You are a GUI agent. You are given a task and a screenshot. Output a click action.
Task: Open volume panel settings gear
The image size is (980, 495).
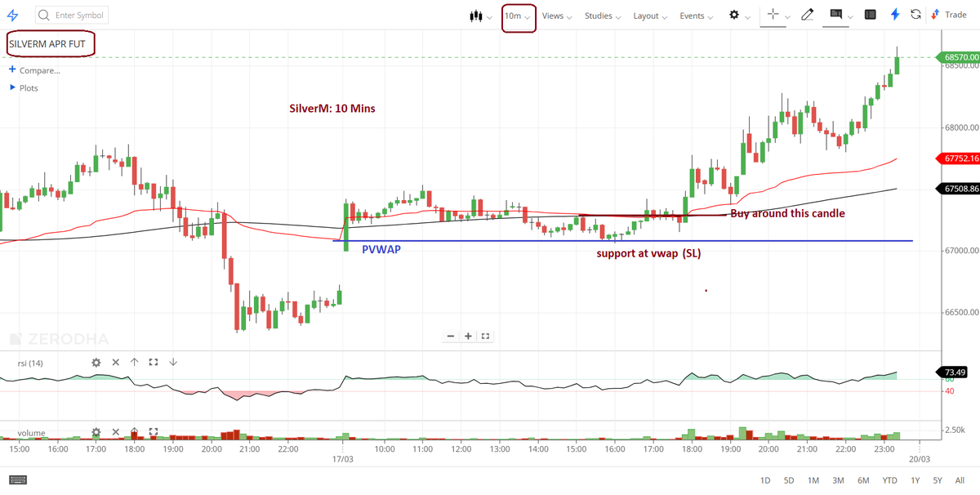pos(96,432)
